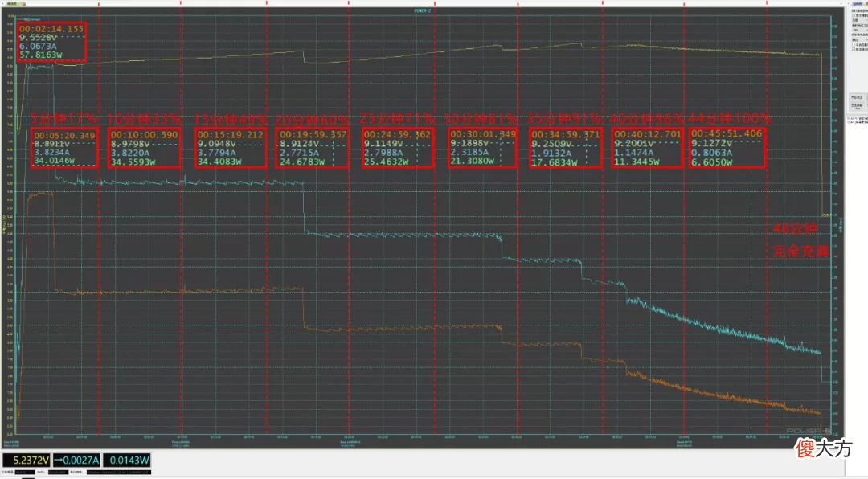Image resolution: width=868 pixels, height=479 pixels.
Task: Click the left scroll arrow above right panel
Action: [848, 4]
